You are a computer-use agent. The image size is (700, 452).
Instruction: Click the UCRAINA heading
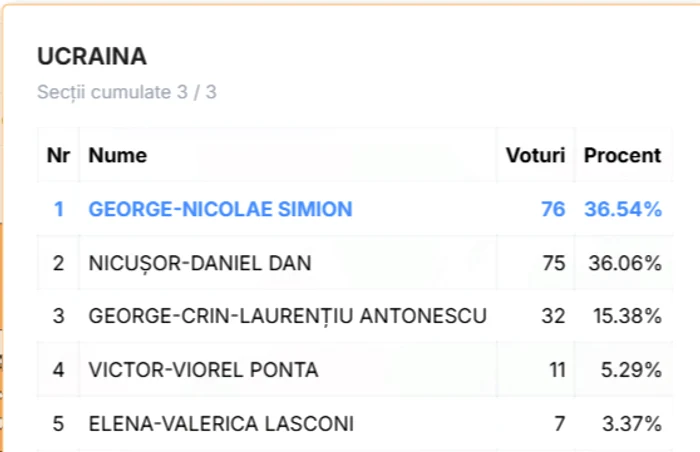tap(92, 57)
